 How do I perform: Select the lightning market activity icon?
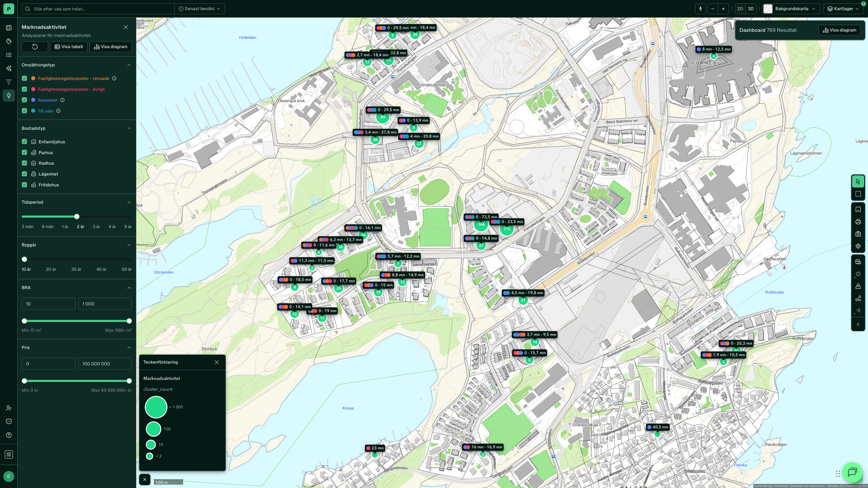coord(9,96)
